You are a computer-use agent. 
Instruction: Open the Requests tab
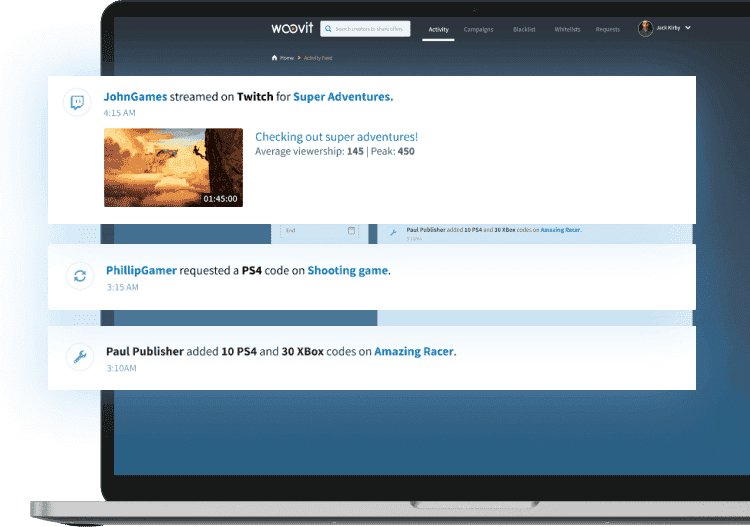[x=607, y=30]
